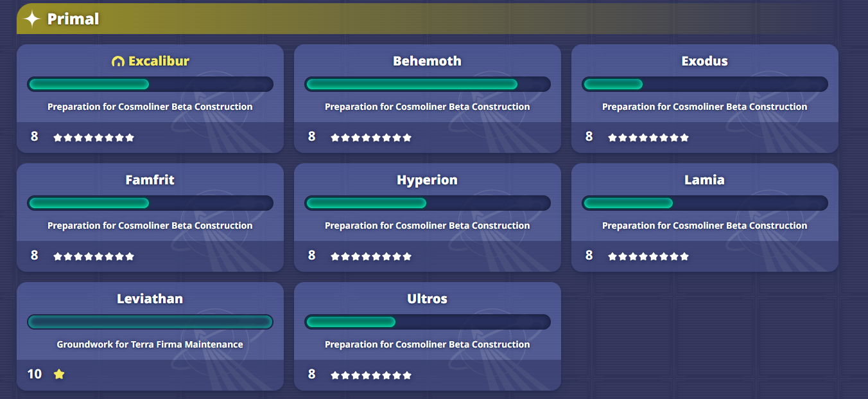Click Hyperion's level number 8
Screen dimensions: 868x399
312,255
